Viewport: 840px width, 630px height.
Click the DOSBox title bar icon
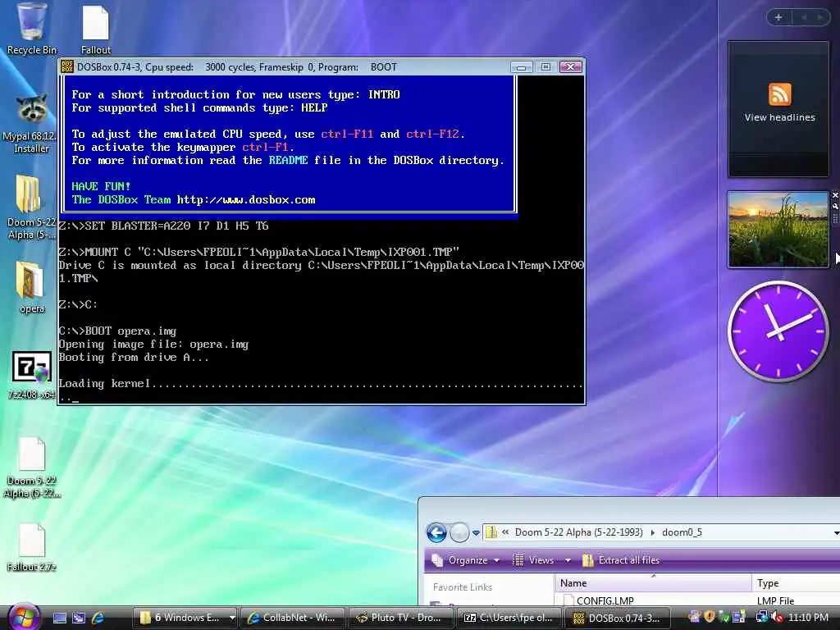67,67
